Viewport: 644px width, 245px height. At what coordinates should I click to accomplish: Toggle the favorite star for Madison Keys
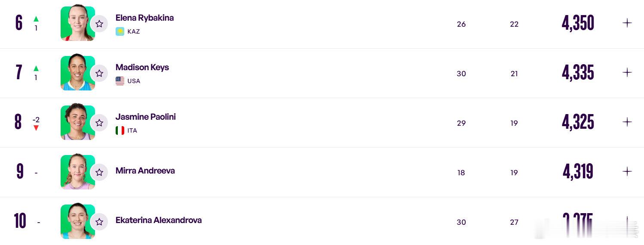click(99, 73)
